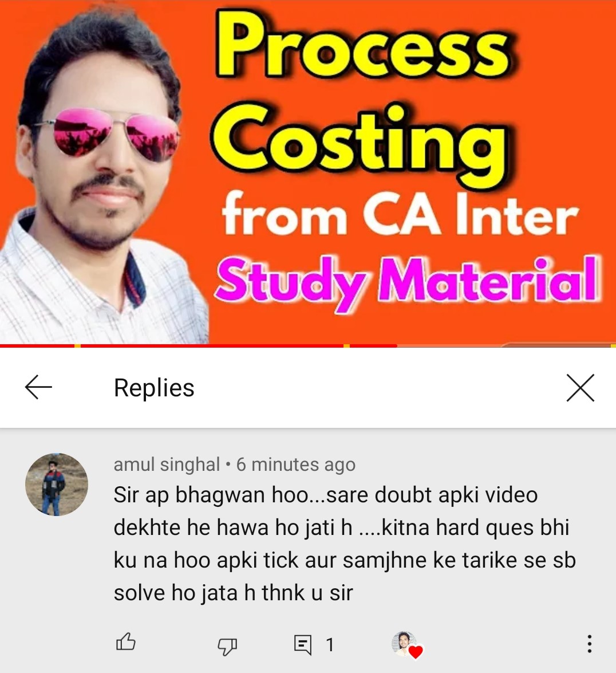Tap the 6 minutes ago timestamp

296,465
